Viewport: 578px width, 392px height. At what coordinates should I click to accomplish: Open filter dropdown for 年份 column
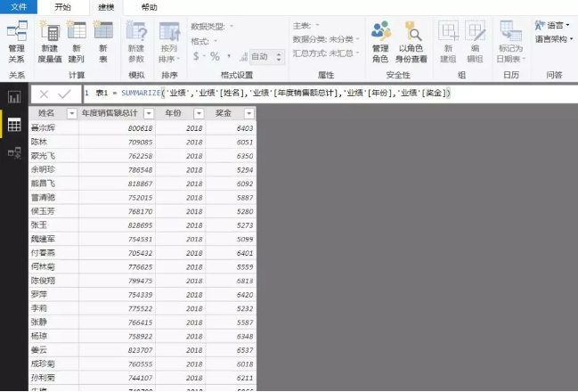coord(199,113)
